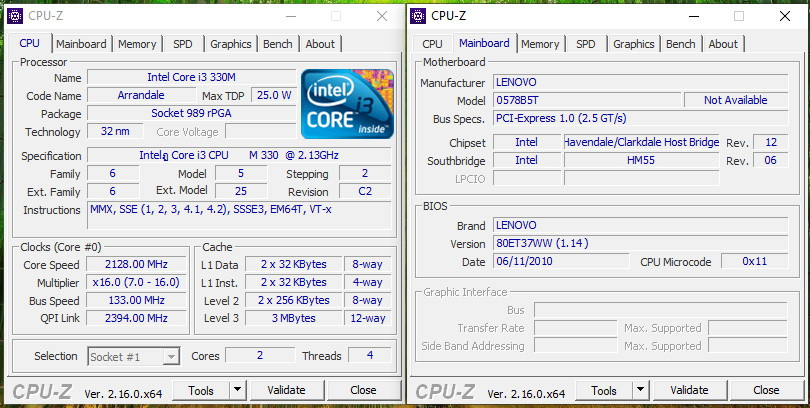Click the Cores value 2
The image size is (810, 408).
260,356
